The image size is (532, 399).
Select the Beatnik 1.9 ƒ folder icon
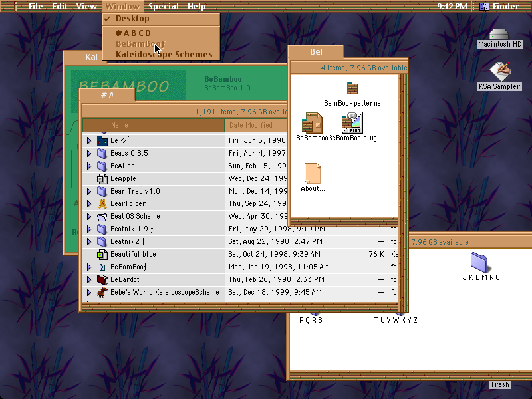pos(102,229)
